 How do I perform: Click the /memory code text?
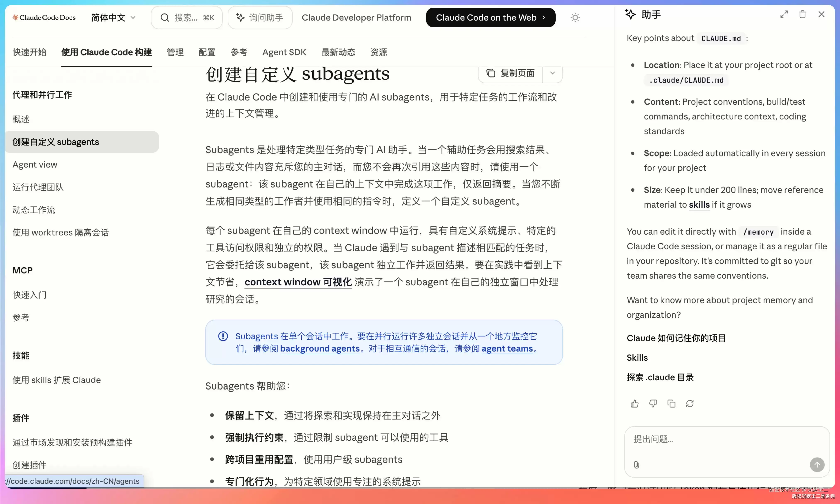[758, 232]
